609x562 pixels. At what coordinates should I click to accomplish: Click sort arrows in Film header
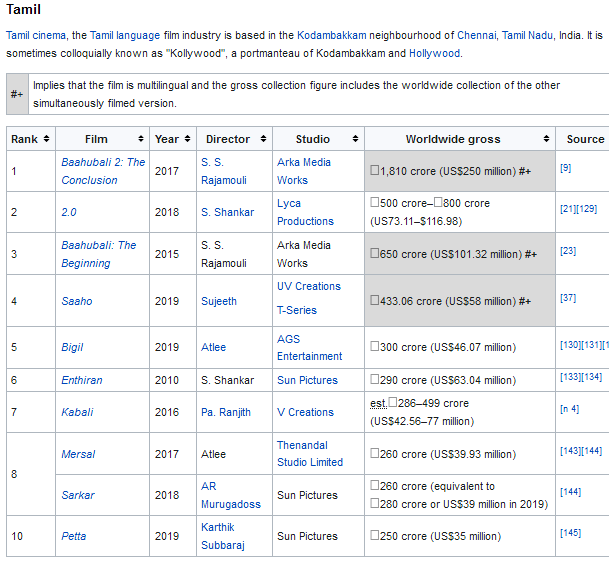[x=143, y=139]
